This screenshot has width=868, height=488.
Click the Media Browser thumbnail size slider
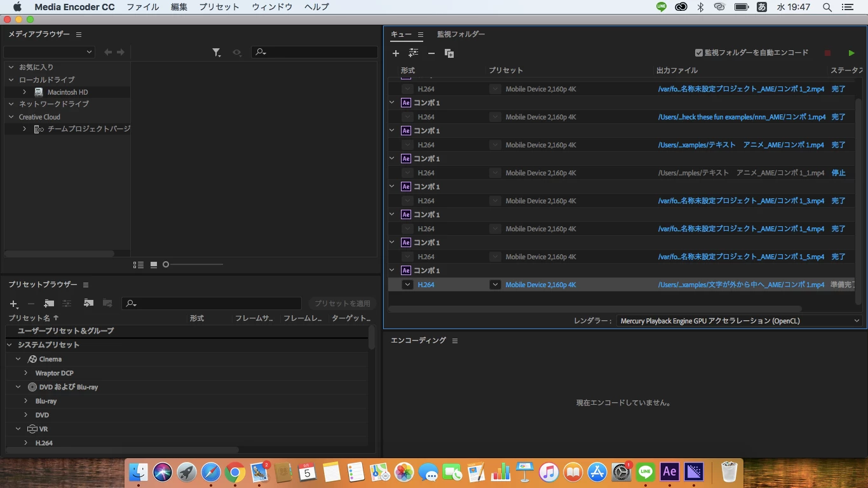[193, 264]
